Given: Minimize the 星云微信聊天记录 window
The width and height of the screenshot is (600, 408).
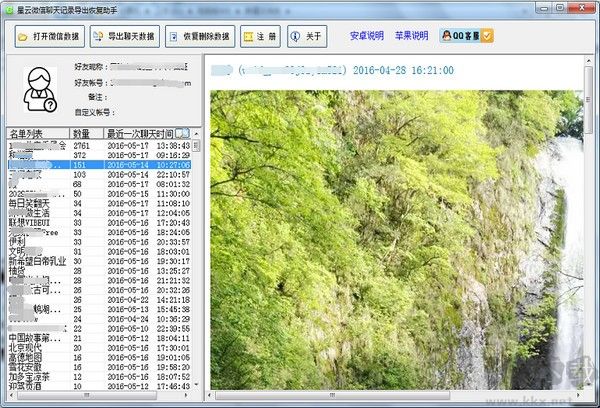Looking at the screenshot, I should click(544, 8).
